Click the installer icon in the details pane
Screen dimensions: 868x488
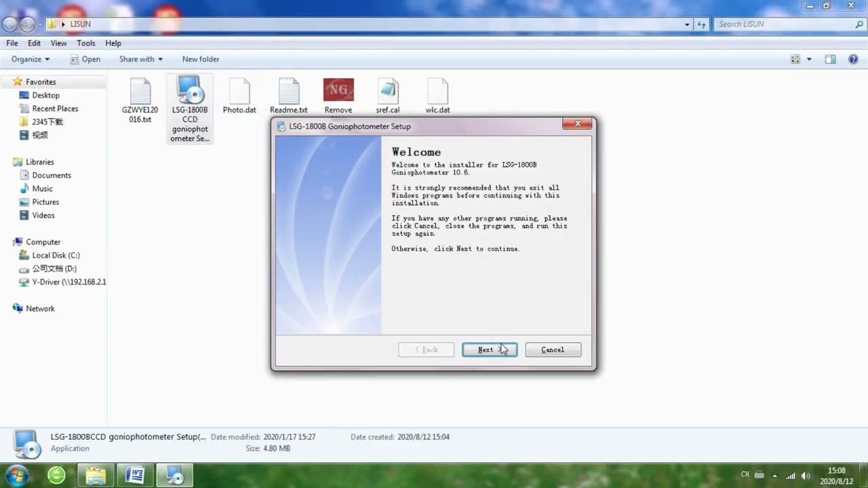[x=27, y=443]
